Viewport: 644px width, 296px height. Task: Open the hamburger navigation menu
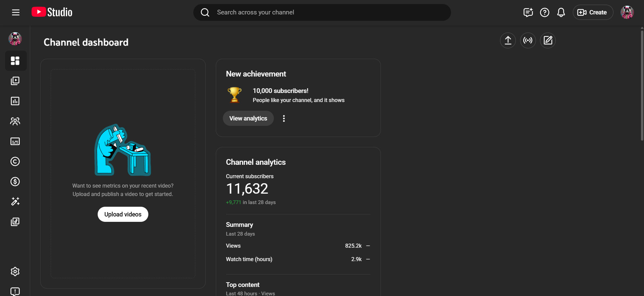[x=16, y=12]
